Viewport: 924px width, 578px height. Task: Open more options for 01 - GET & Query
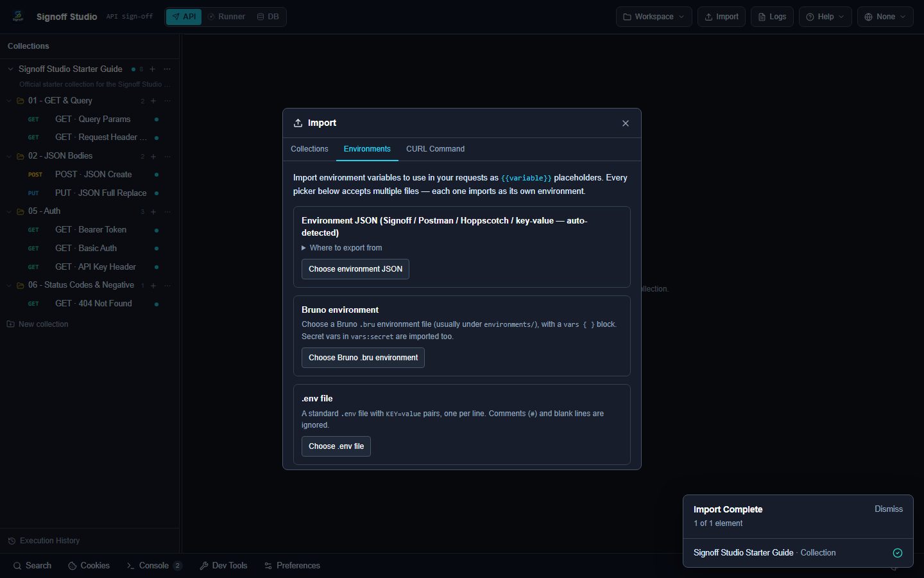tap(167, 101)
